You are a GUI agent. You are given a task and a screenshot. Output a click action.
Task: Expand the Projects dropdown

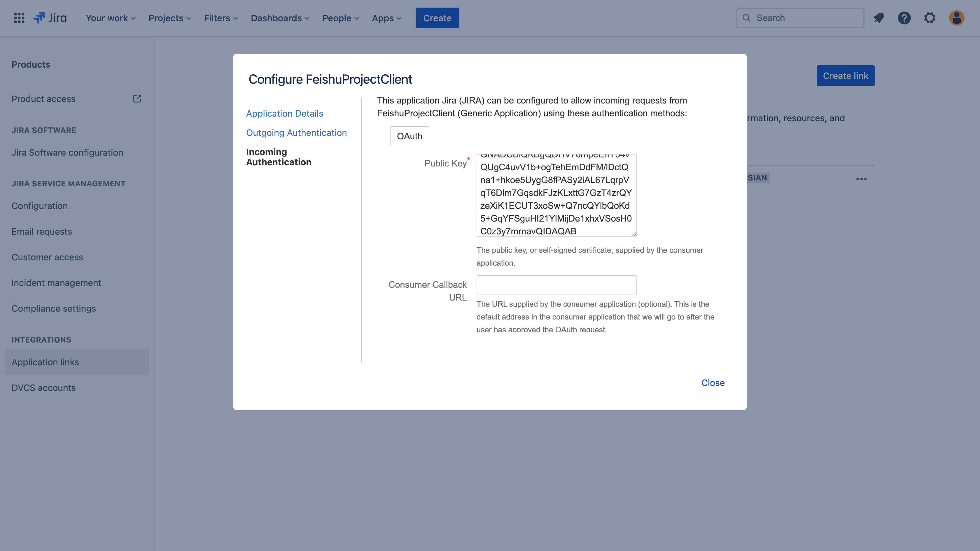pyautogui.click(x=170, y=18)
